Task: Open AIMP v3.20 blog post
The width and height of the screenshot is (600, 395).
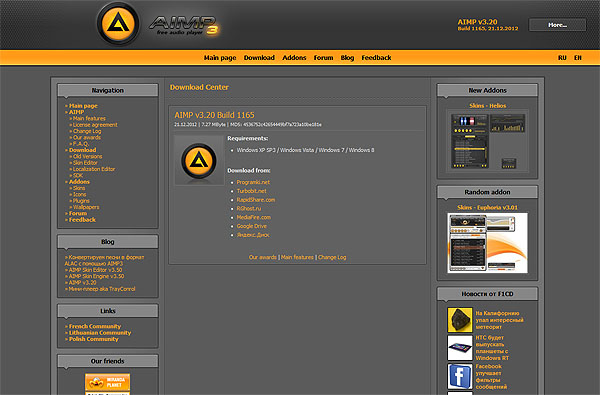Action: (82, 282)
